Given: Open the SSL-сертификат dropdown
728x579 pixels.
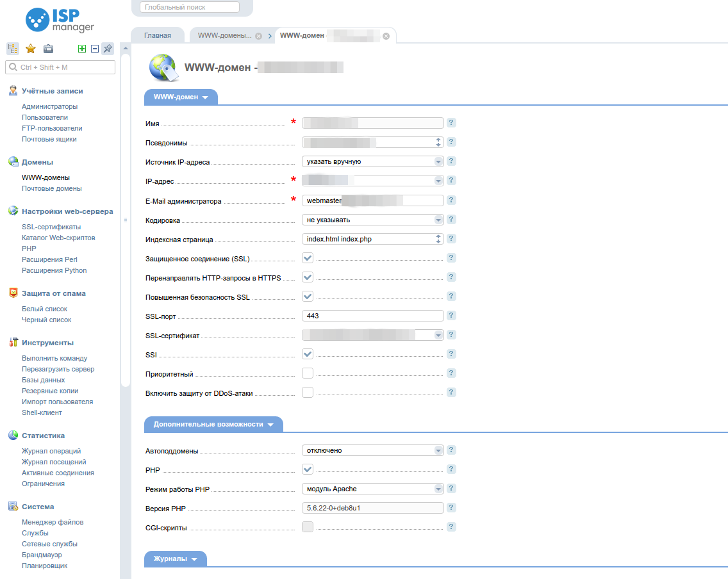Looking at the screenshot, I should (x=373, y=335).
